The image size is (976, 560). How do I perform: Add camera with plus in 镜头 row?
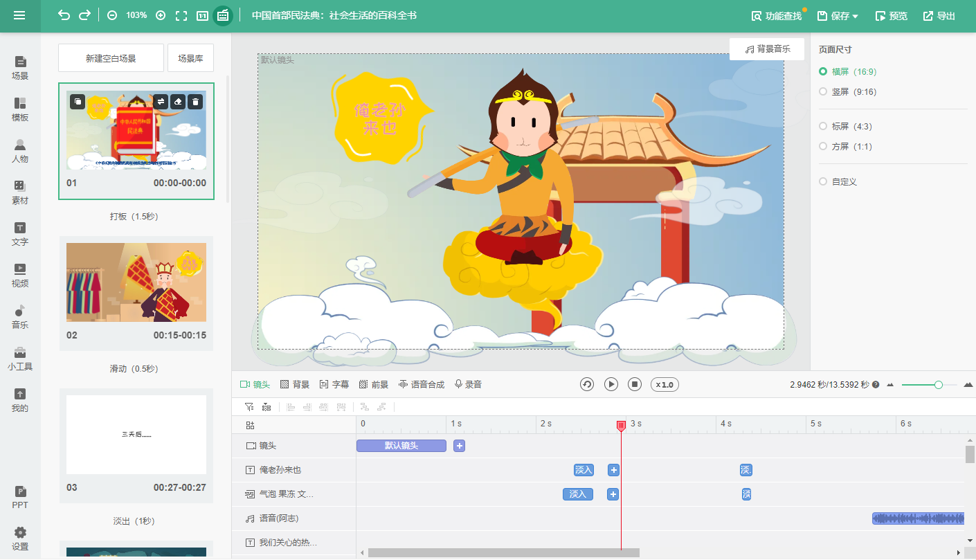tap(460, 446)
